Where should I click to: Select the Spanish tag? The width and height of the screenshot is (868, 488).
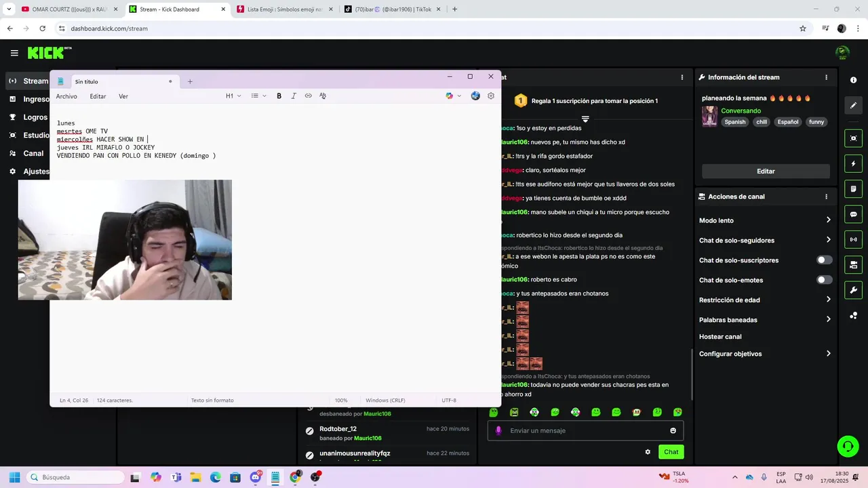click(734, 122)
